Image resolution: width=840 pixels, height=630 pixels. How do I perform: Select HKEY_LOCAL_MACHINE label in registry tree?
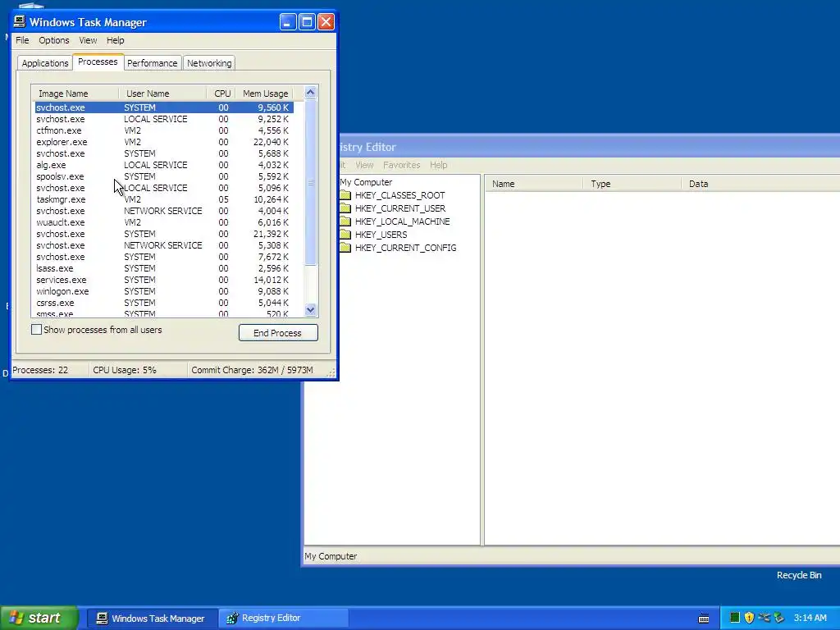coord(402,221)
